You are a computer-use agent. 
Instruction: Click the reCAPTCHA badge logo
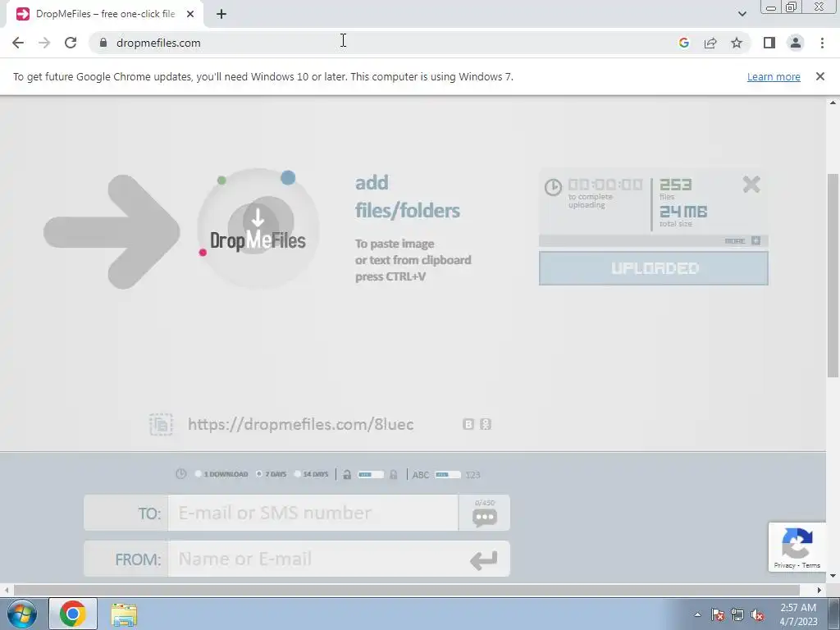click(797, 543)
